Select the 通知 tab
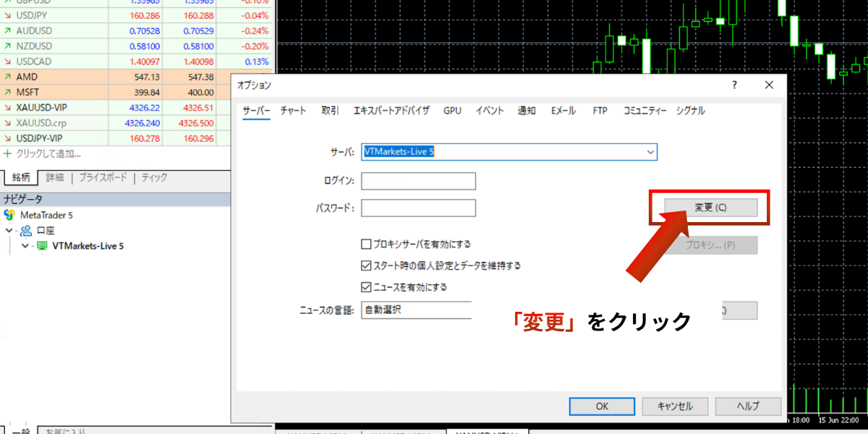This screenshot has width=868, height=434. click(x=527, y=111)
